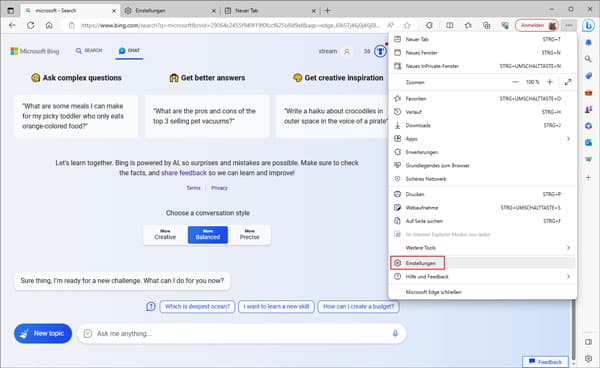This screenshot has height=368, width=600.
Task: Focus the 'Ask me anything' input
Action: (x=241, y=333)
